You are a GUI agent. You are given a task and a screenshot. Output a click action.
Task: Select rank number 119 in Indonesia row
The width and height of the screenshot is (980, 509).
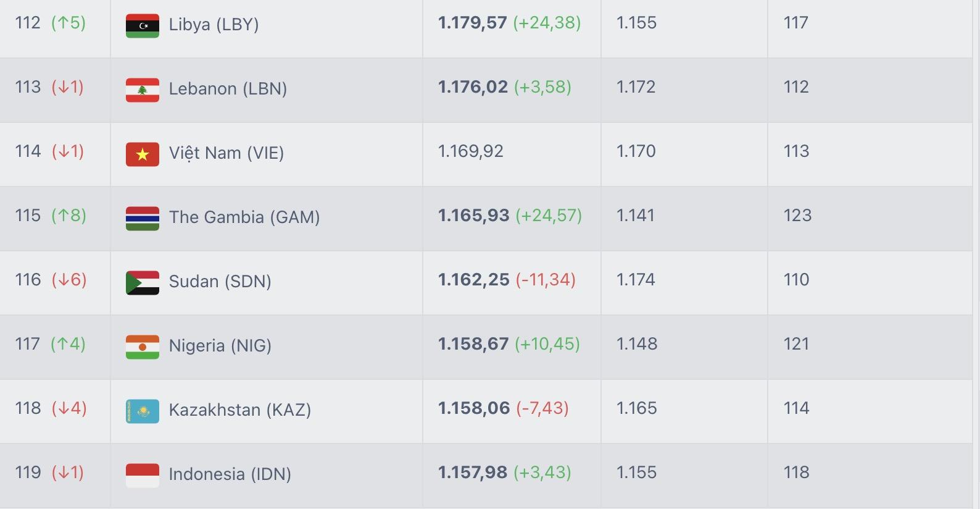[28, 473]
